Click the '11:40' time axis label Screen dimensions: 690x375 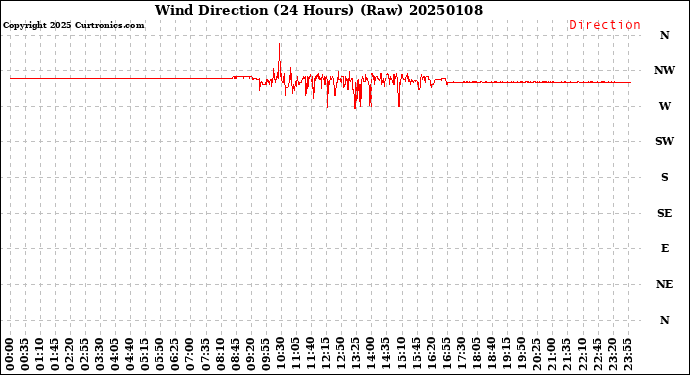tap(311, 354)
